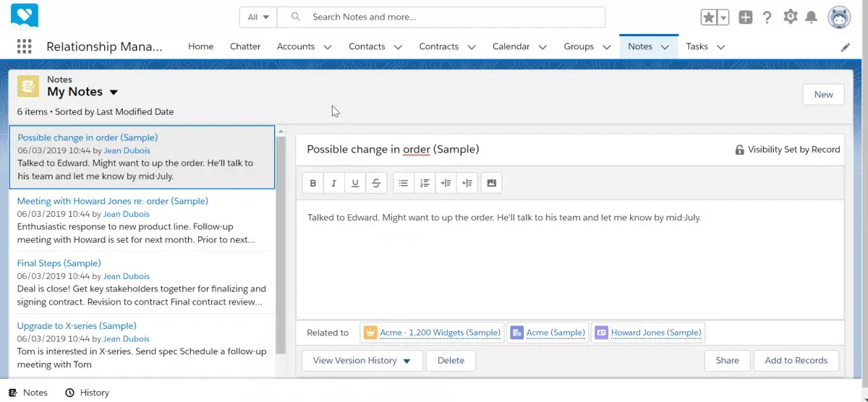The height and width of the screenshot is (402, 868).
Task: Toggle italic formatting
Action: click(334, 183)
